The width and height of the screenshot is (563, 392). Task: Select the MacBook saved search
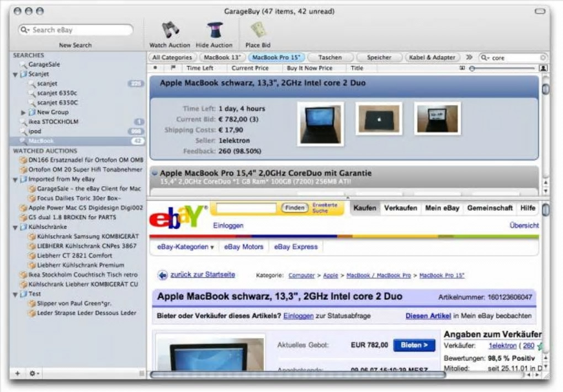point(78,141)
